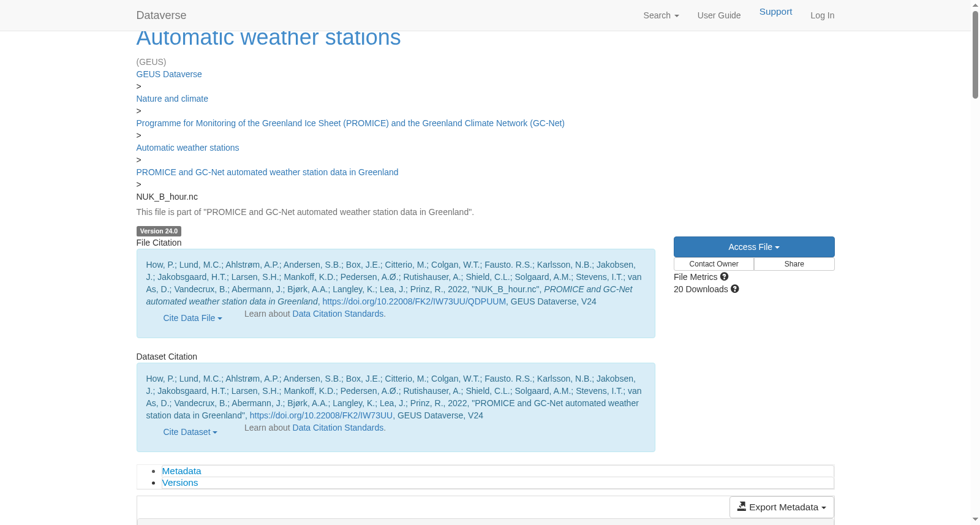Open the GEUS Dataverse breadcrumb link
Screen dimensions: 980x525
[x=169, y=74]
